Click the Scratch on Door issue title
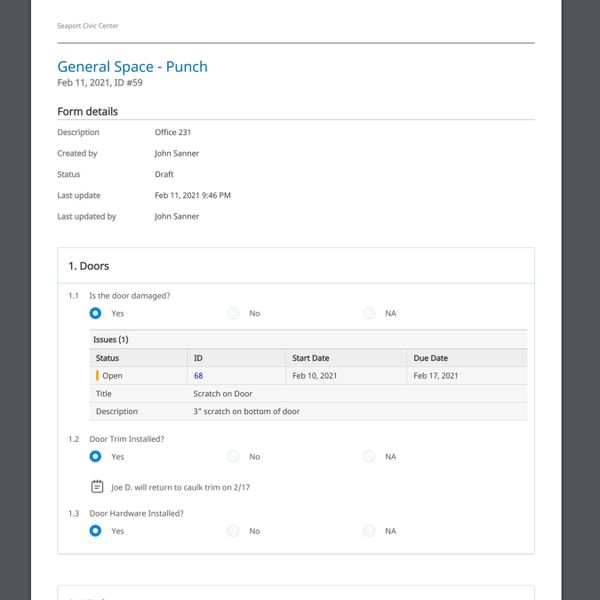Image resolution: width=600 pixels, height=600 pixels. tap(223, 394)
